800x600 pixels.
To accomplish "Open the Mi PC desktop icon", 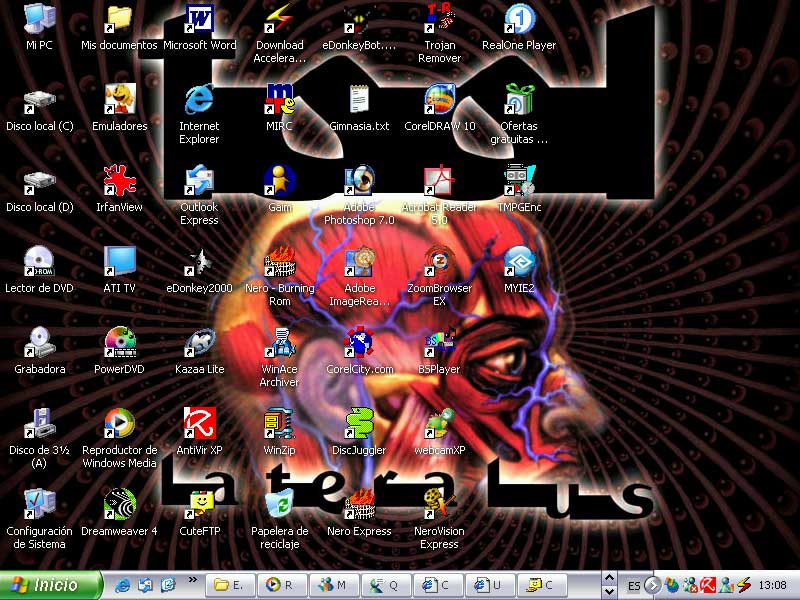I will 39,19.
